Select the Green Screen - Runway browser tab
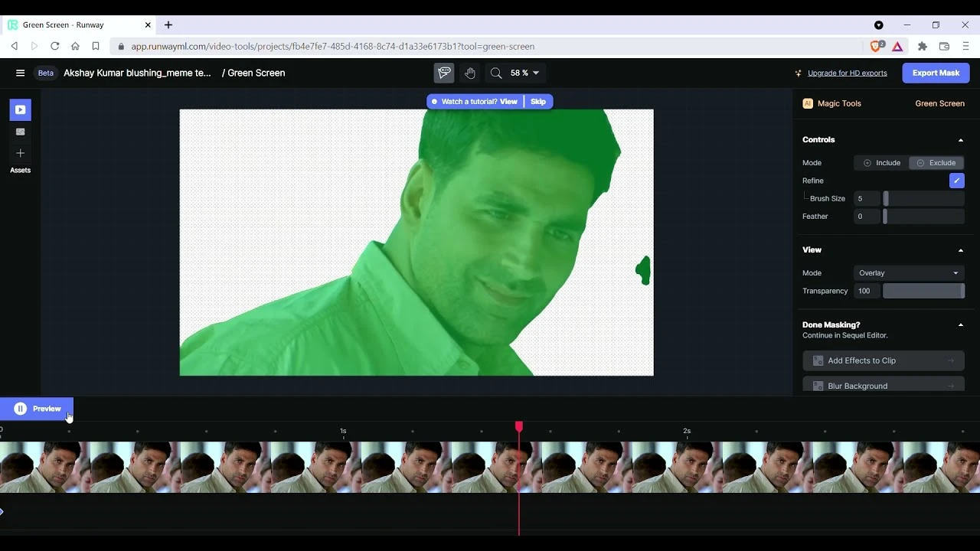 click(80, 25)
